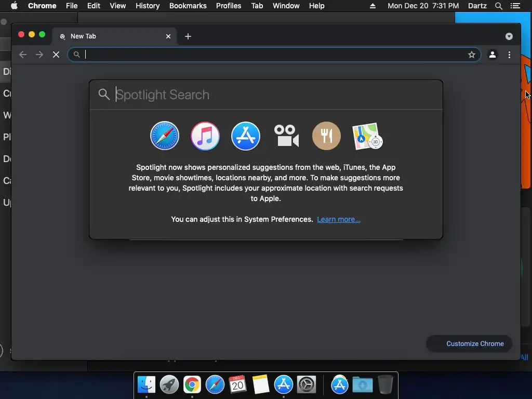The width and height of the screenshot is (532, 399).
Task: Open Safari from the Dock
Action: pyautogui.click(x=215, y=384)
